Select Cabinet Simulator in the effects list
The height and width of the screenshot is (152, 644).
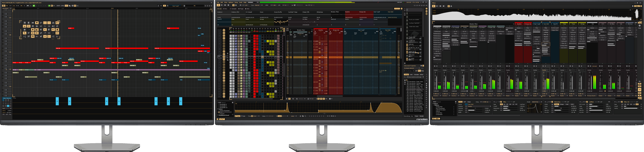[441, 110]
